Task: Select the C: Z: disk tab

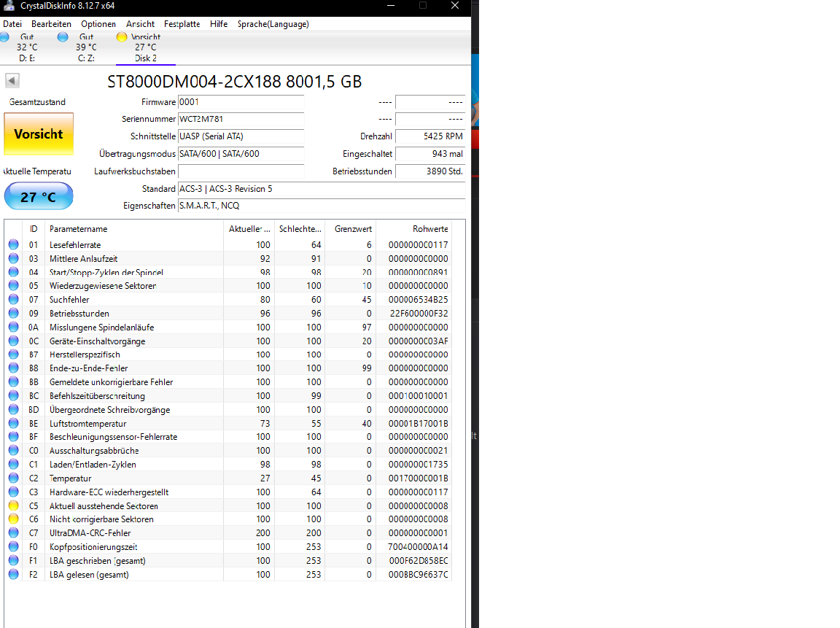Action: click(86, 47)
